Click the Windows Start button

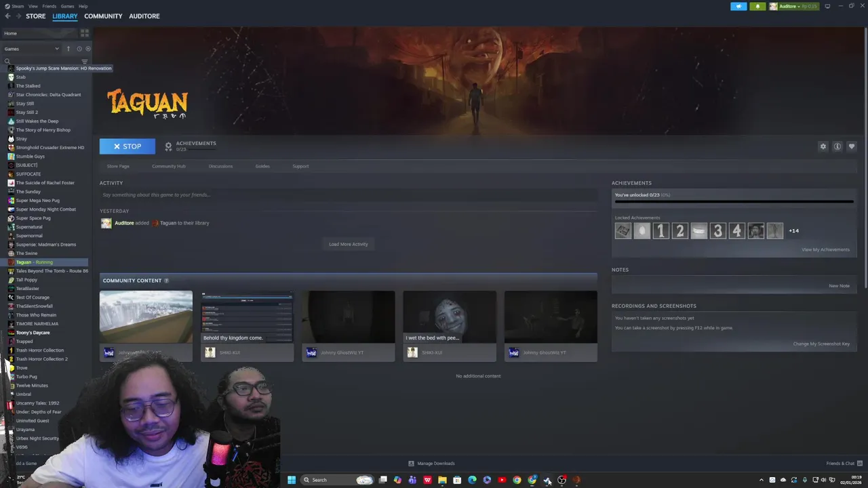point(292,480)
